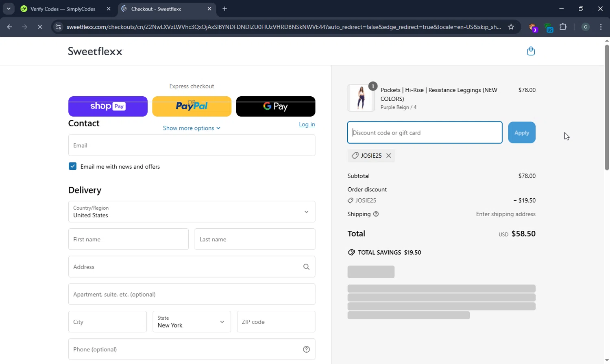Open the browser profile avatar
610x364 pixels.
585,27
